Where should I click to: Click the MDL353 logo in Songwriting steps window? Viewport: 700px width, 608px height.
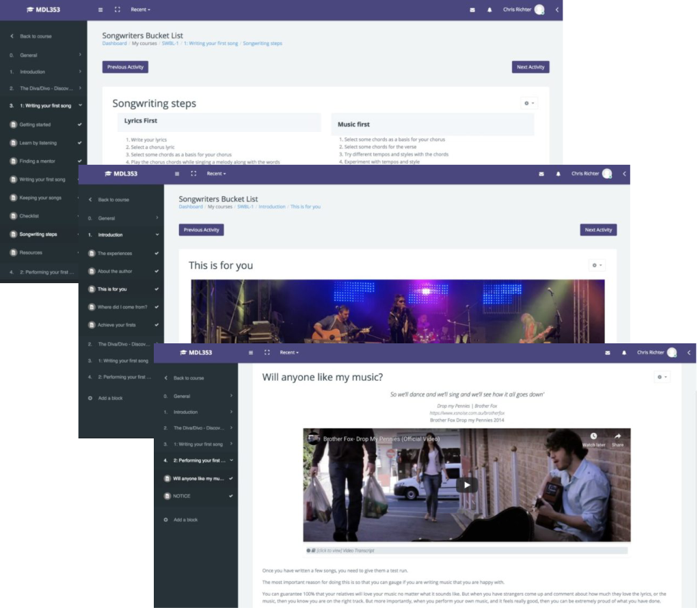pos(43,10)
